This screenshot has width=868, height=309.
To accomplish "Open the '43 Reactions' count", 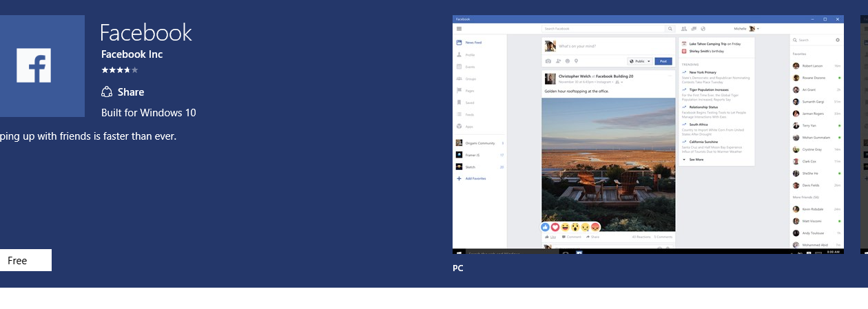I will tap(641, 237).
